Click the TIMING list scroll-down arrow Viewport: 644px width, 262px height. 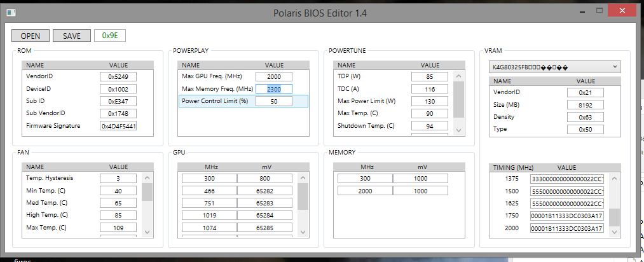(x=614, y=232)
